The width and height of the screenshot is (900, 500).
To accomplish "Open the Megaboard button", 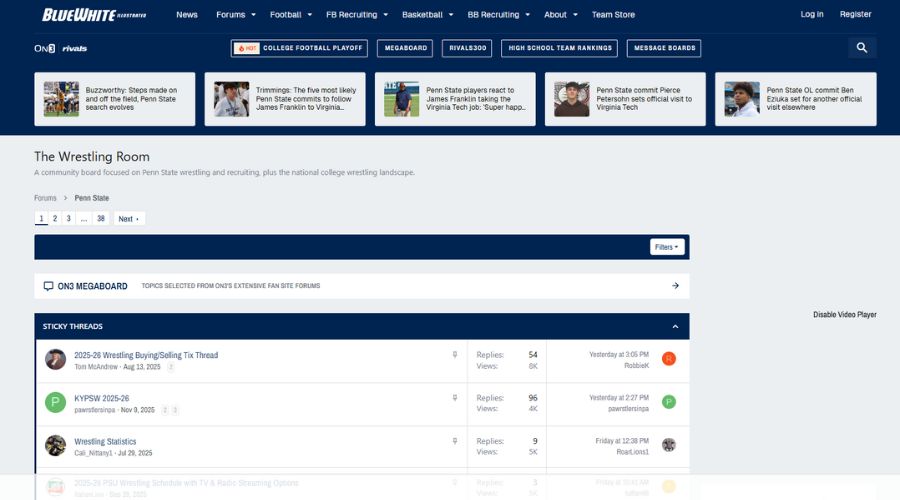I will tap(405, 48).
